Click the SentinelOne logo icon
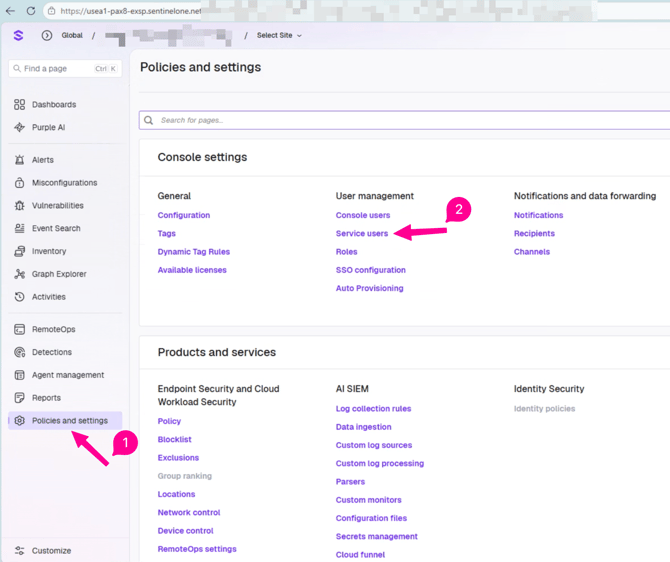Screen dimensions: 670x562 coord(18,35)
